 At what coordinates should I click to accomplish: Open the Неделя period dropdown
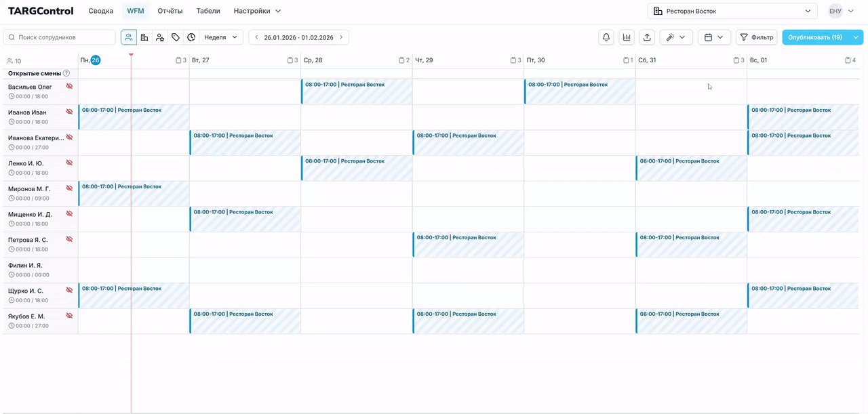pyautogui.click(x=221, y=37)
